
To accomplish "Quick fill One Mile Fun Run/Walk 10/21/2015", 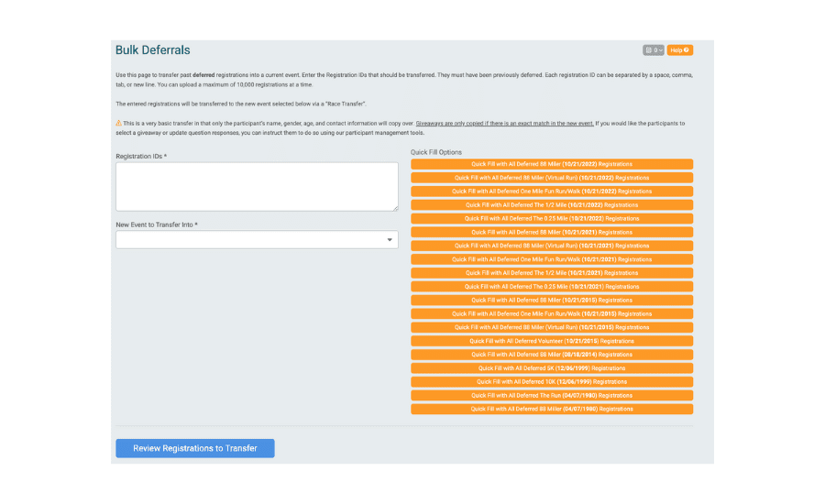I will [x=552, y=313].
